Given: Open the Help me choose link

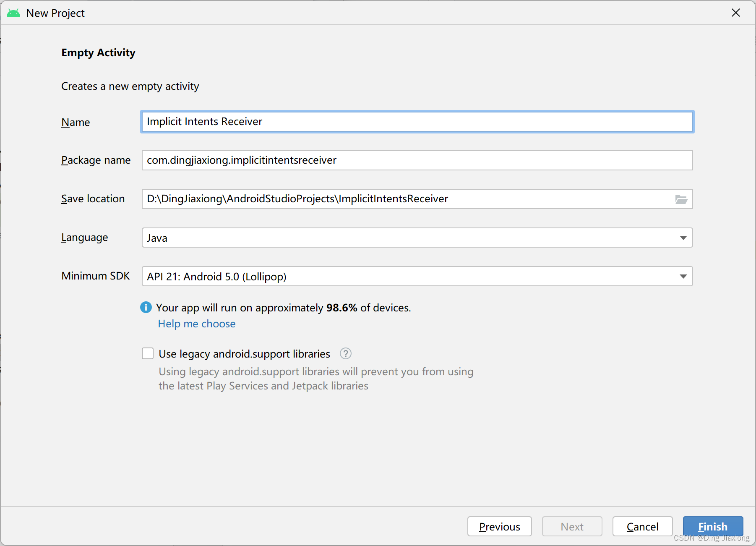Looking at the screenshot, I should pyautogui.click(x=196, y=323).
